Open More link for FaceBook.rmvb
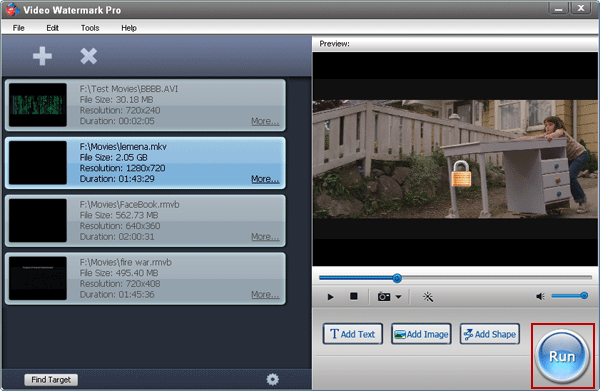 [265, 236]
